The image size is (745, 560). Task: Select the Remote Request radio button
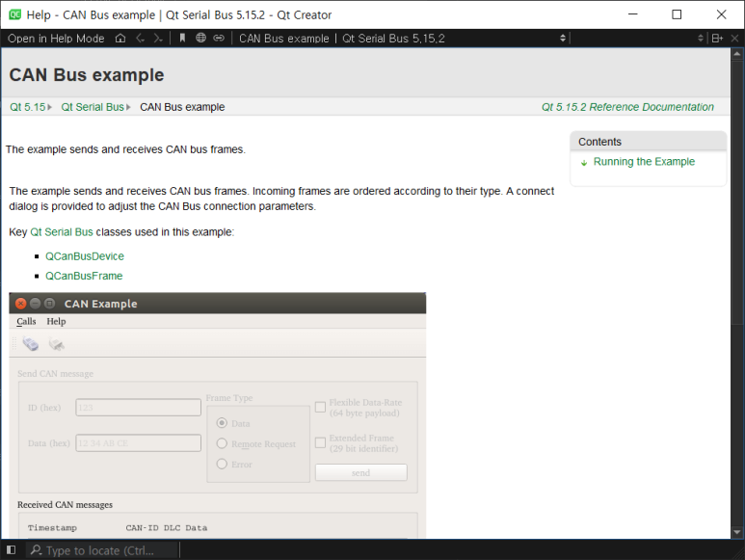[222, 443]
